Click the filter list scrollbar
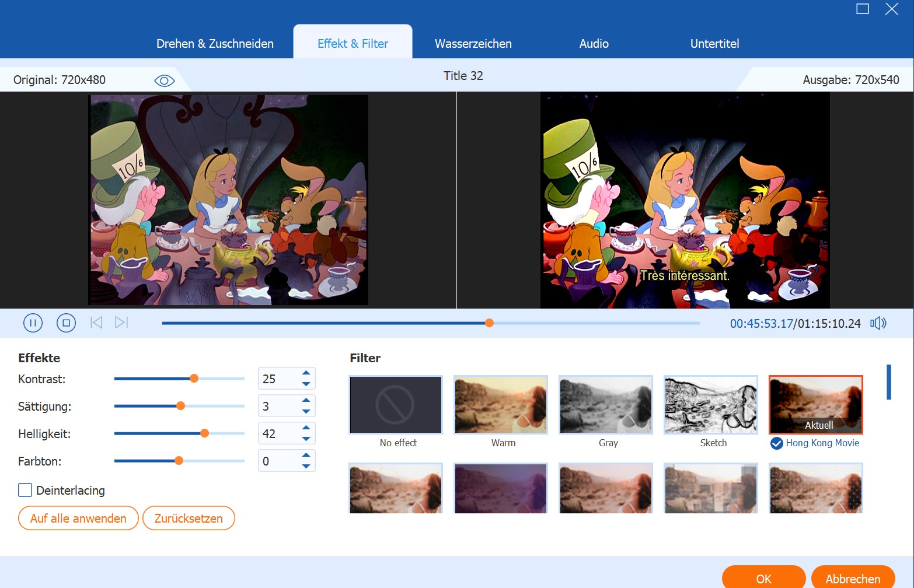 pos(889,382)
